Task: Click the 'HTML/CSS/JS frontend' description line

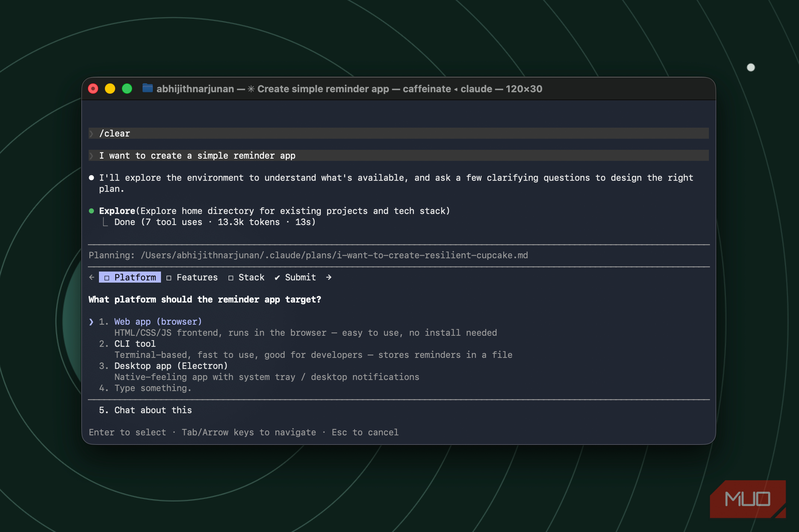Action: [x=306, y=333]
